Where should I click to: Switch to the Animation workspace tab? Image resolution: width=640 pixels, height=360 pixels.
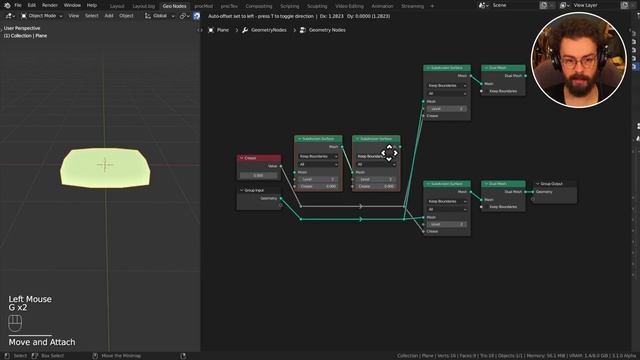(382, 6)
